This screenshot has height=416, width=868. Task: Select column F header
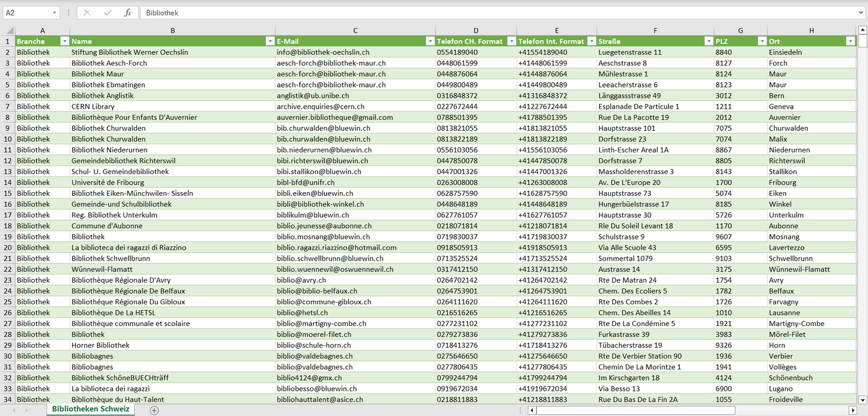655,31
